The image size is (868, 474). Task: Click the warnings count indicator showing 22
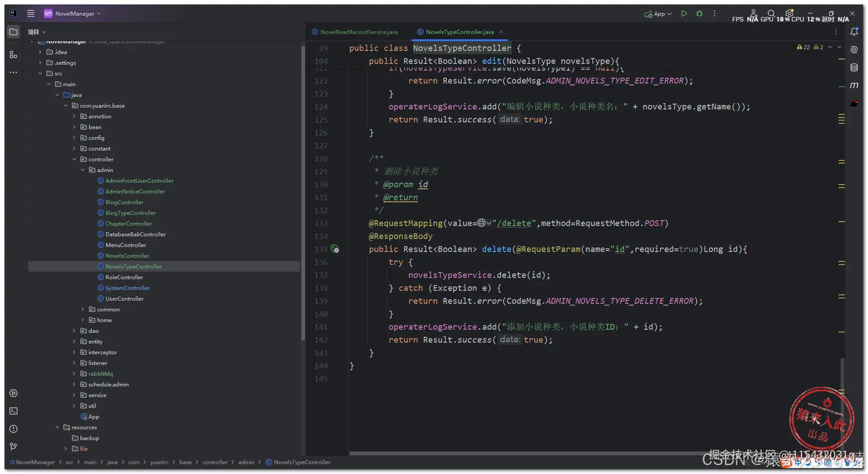pyautogui.click(x=803, y=47)
